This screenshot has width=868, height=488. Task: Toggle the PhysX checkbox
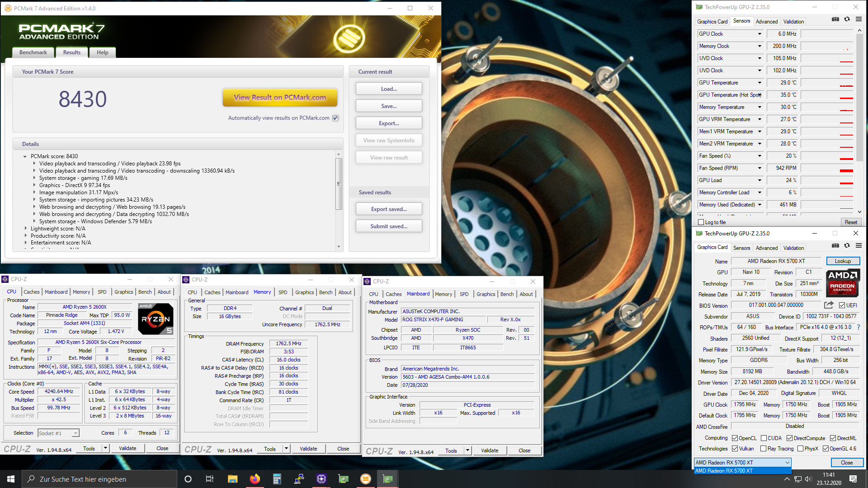tap(801, 449)
